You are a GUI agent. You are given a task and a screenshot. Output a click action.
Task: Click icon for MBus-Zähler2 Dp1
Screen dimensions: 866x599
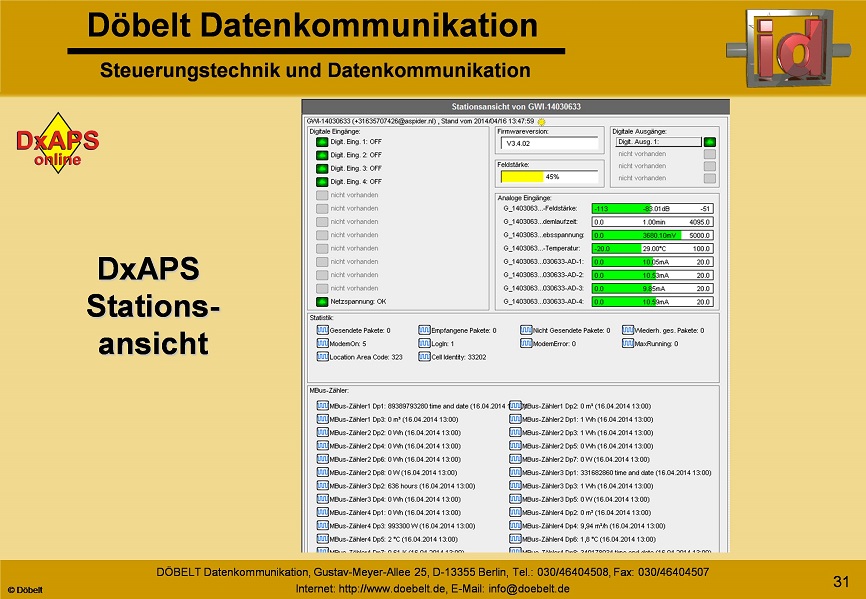pyautogui.click(x=515, y=419)
